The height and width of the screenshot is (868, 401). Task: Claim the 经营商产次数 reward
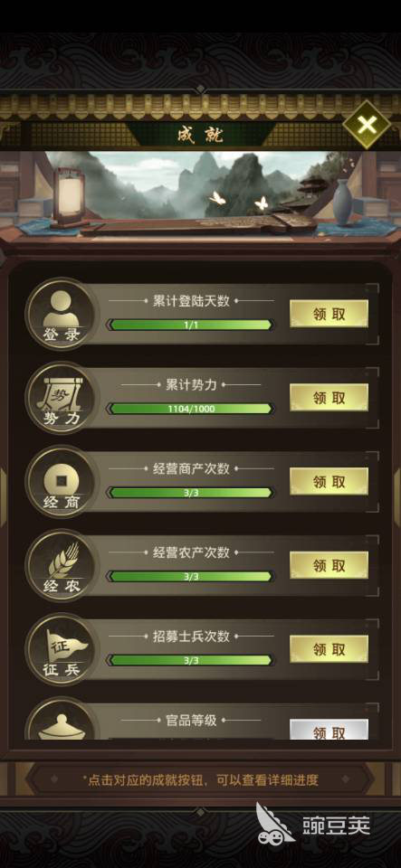(329, 482)
